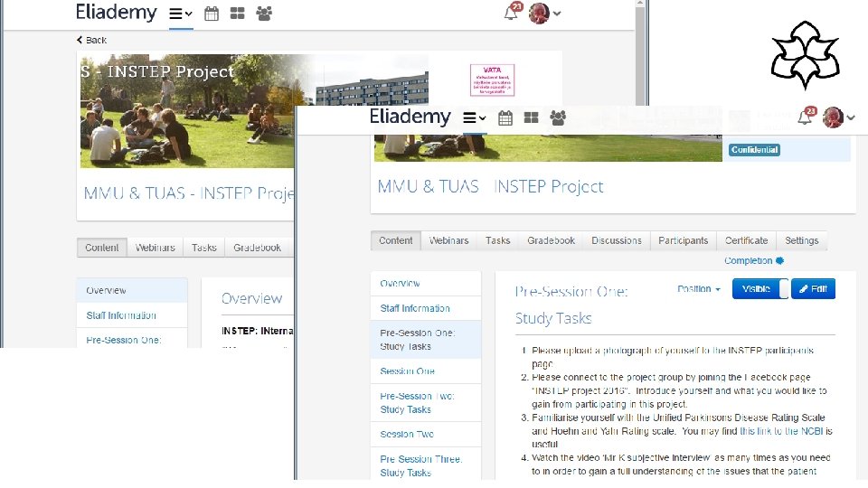Expand the Position dropdown
Viewport: 868px width, 488px height.
[x=699, y=289]
